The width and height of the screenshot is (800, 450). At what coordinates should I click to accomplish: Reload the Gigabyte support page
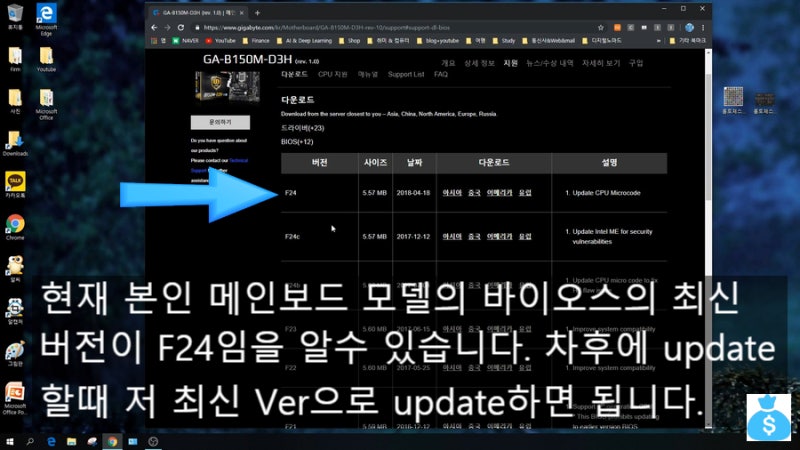click(181, 28)
